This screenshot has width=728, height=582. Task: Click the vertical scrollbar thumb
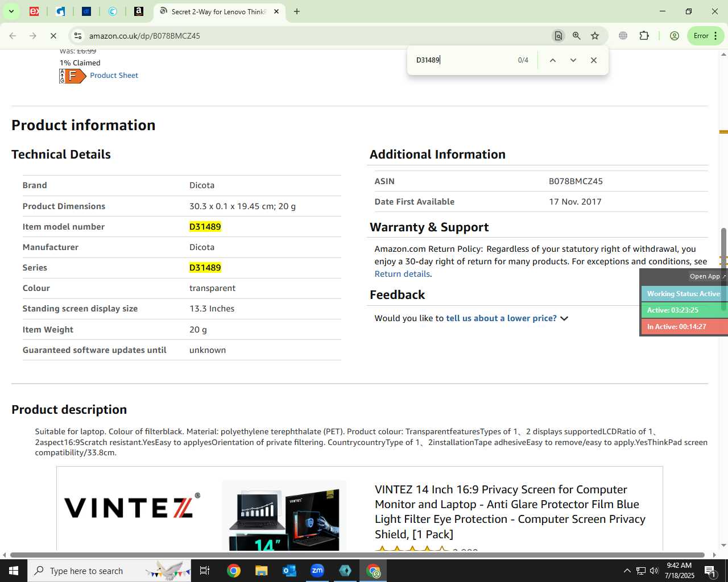(723, 270)
